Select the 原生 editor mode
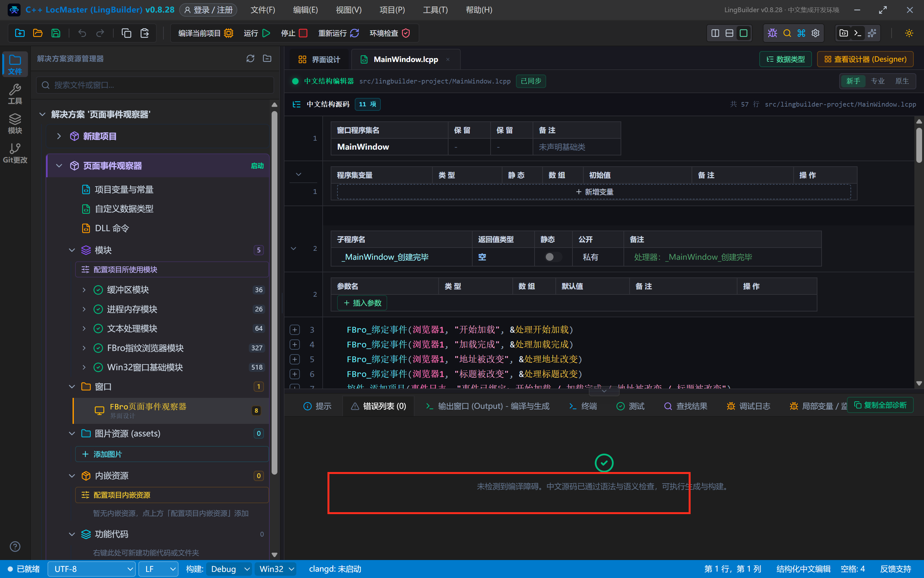 902,81
